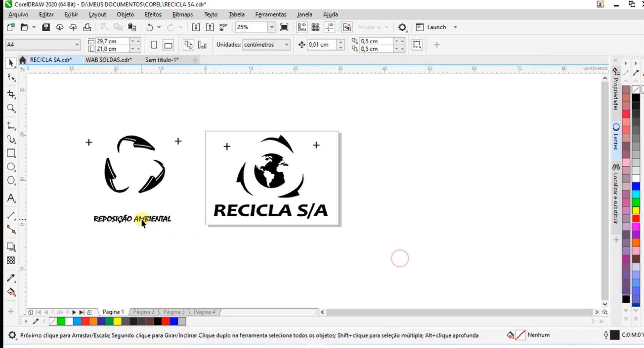Open the A4 page size dropdown

tap(77, 44)
